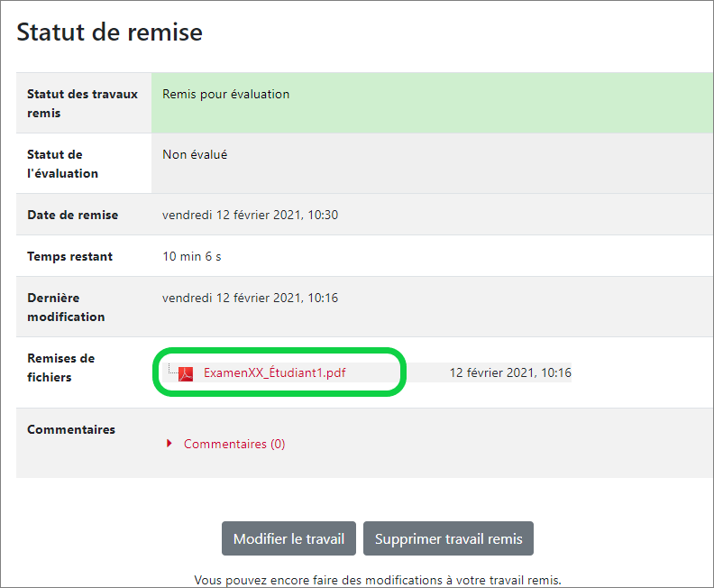
Task: Expand the Commentaires triangle arrow
Action: point(169,444)
